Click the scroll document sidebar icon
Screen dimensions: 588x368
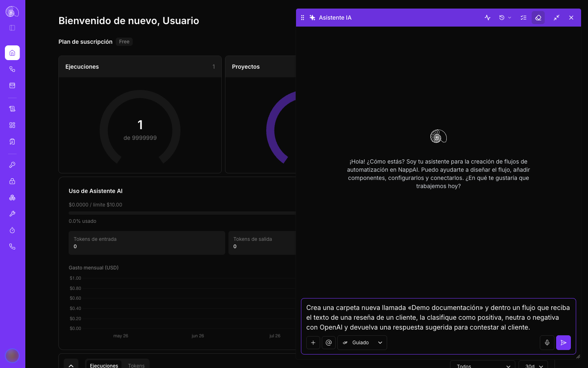click(x=12, y=109)
